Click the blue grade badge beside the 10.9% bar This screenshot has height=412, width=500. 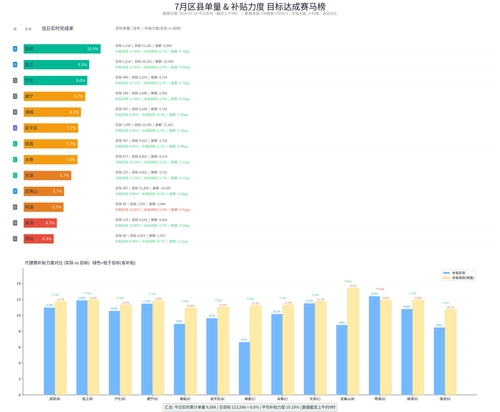click(x=15, y=49)
